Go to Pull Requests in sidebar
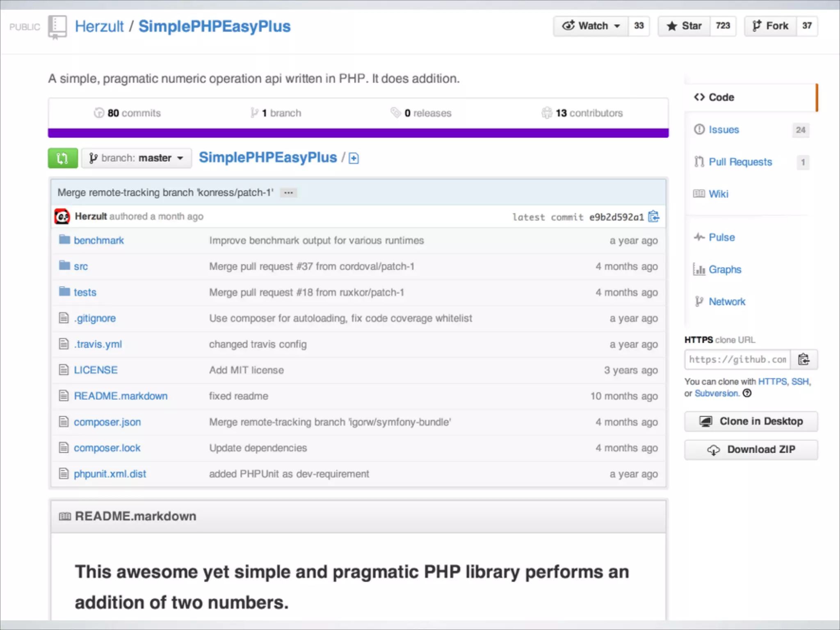Screen dimensions: 840x630 740,162
